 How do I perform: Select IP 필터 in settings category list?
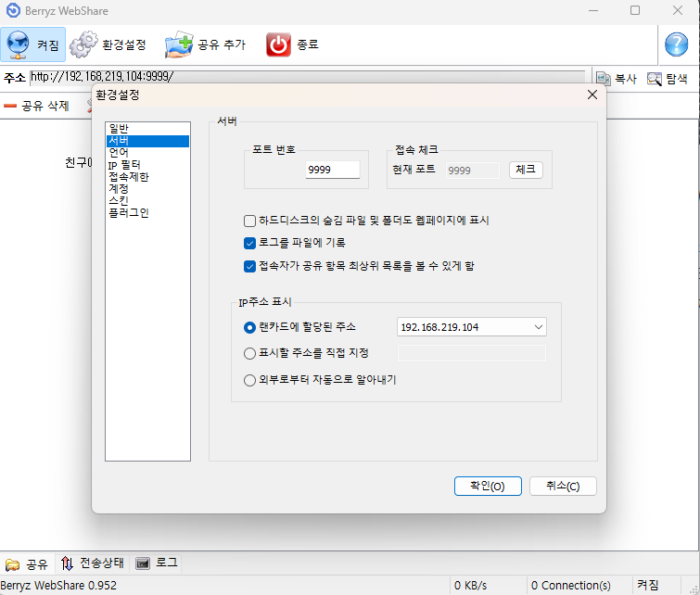pos(147,165)
